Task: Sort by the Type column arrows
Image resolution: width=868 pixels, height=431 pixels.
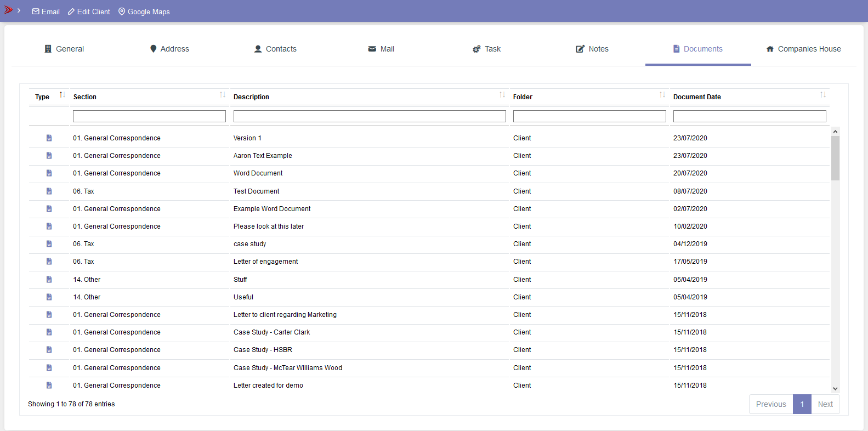Action: tap(62, 95)
